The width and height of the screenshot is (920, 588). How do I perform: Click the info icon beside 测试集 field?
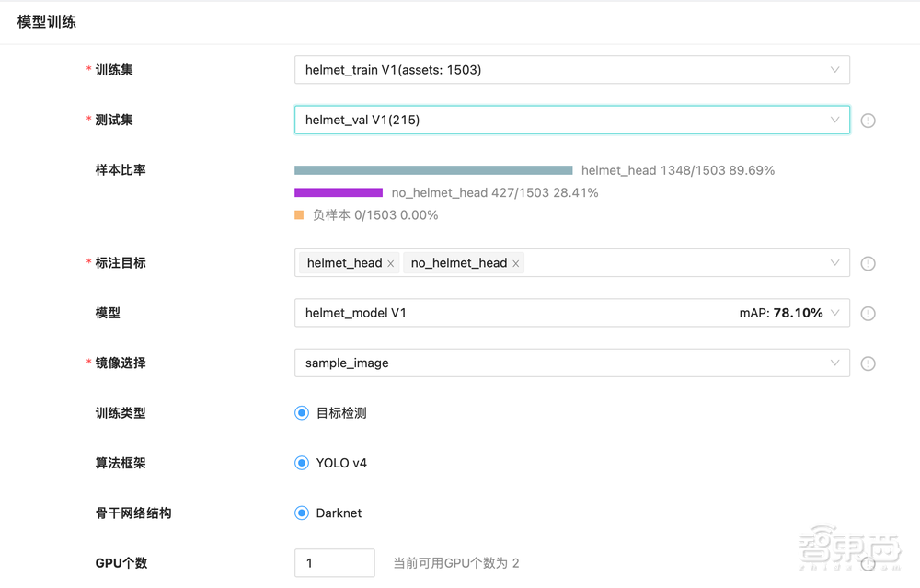[868, 121]
